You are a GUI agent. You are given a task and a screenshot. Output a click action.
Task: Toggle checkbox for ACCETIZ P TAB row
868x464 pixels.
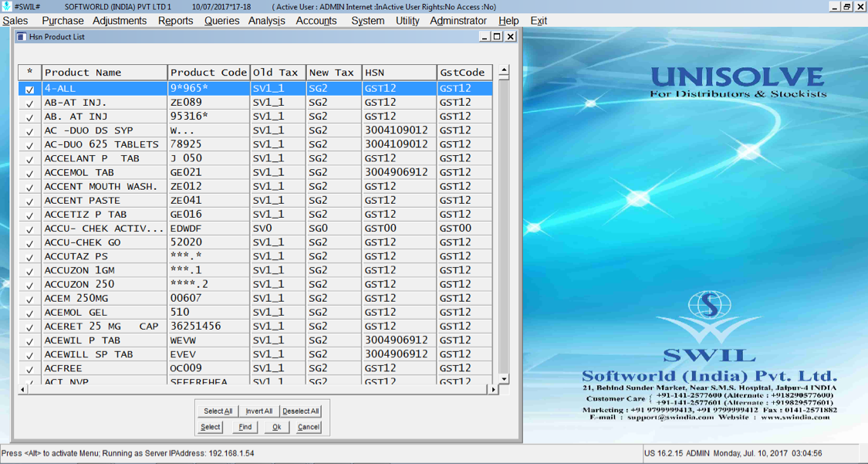coord(30,215)
